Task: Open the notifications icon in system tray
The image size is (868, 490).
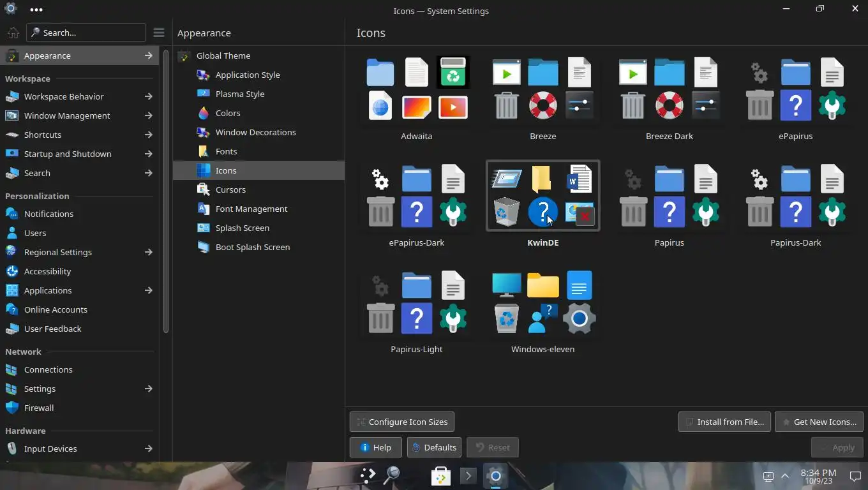Action: (855, 476)
